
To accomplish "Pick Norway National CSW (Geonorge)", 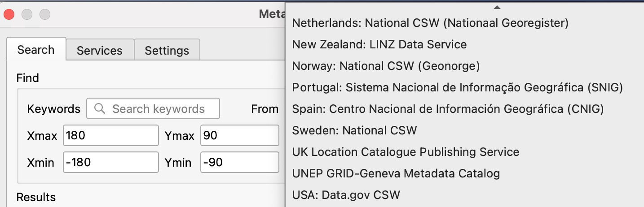I will (x=386, y=66).
